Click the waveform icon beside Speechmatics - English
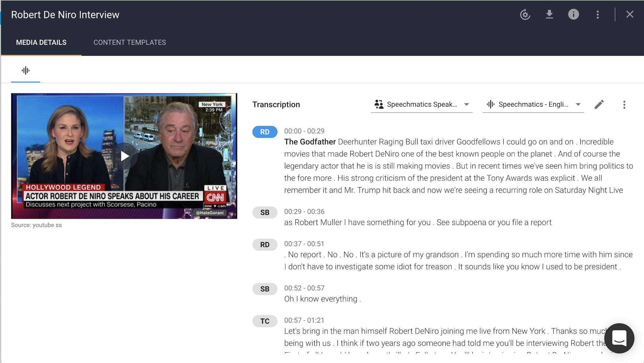This screenshot has height=363, width=644. [490, 104]
